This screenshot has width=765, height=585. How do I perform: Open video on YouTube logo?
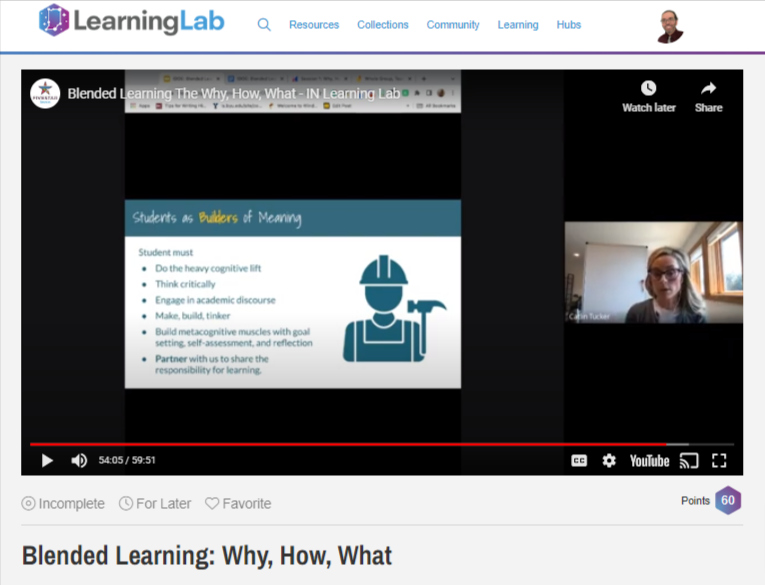pos(649,461)
